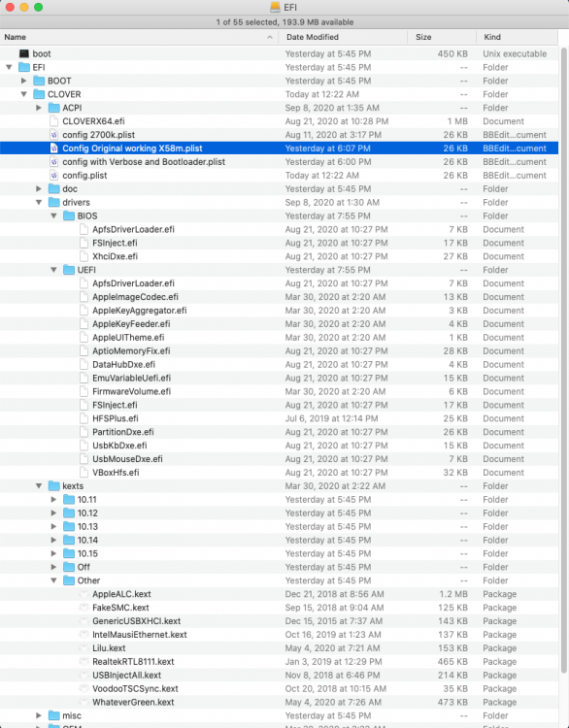This screenshot has width=569, height=728.
Task: Click Config Original working X58m.plist icon
Action: pyautogui.click(x=53, y=149)
